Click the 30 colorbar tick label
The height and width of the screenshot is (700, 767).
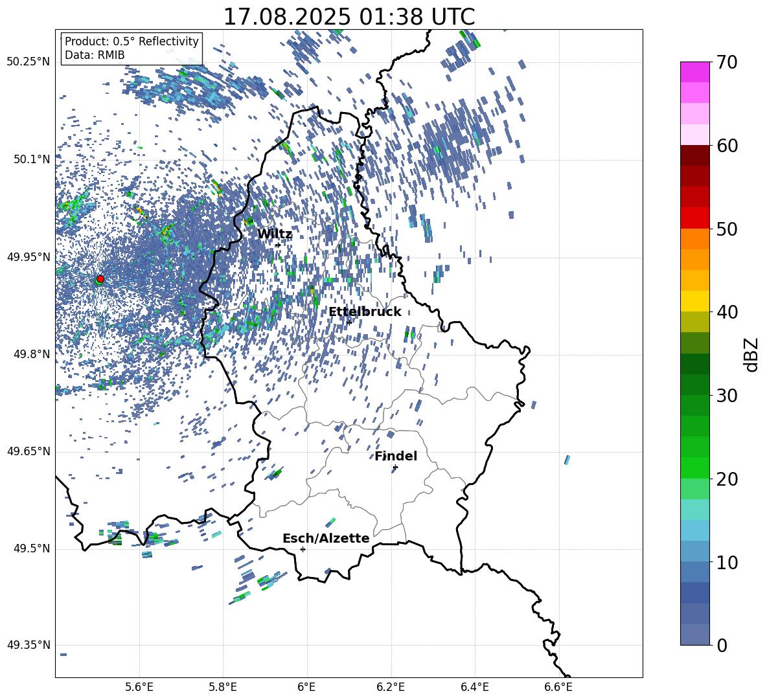[727, 396]
